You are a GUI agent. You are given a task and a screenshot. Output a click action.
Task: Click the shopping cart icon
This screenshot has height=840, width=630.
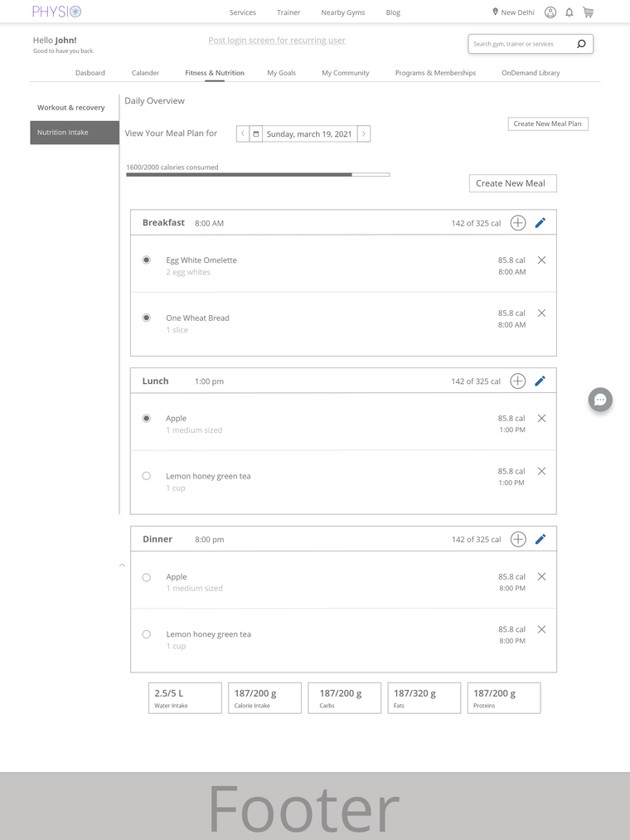pos(589,12)
